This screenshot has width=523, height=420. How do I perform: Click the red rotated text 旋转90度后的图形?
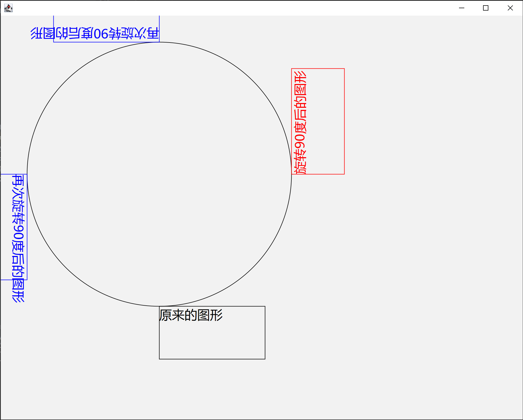(x=300, y=122)
